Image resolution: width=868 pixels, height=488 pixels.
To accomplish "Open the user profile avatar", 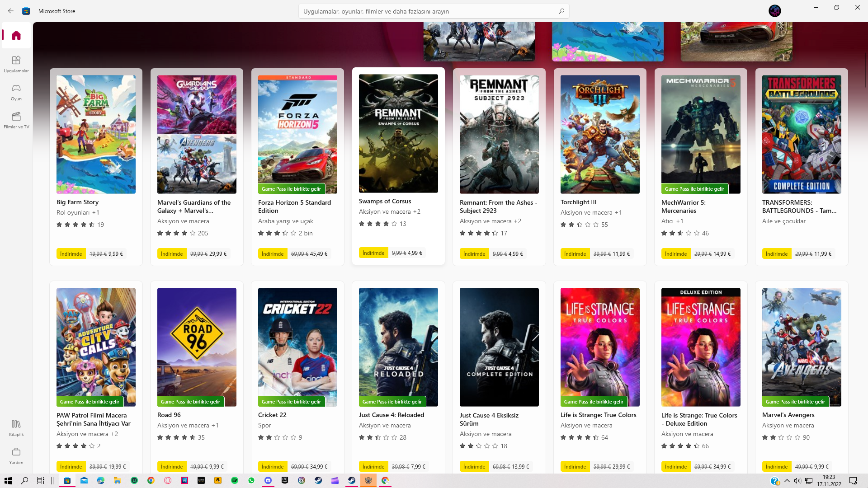I will pyautogui.click(x=774, y=11).
